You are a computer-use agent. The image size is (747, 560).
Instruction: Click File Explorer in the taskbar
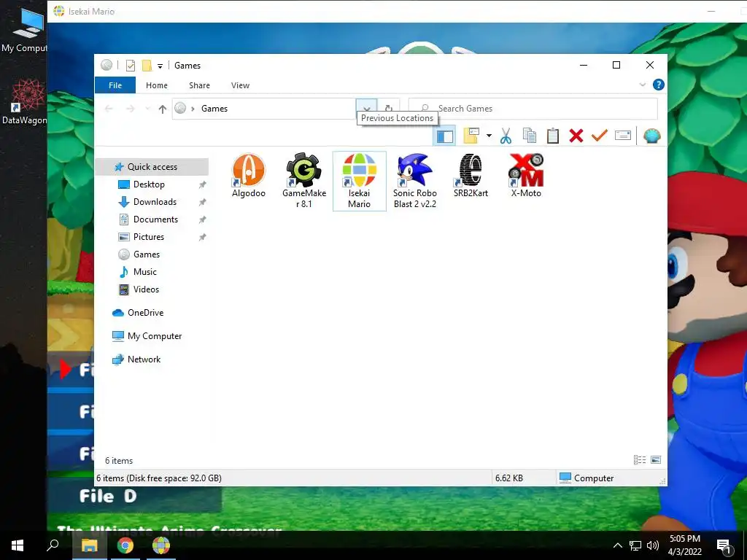pyautogui.click(x=89, y=545)
